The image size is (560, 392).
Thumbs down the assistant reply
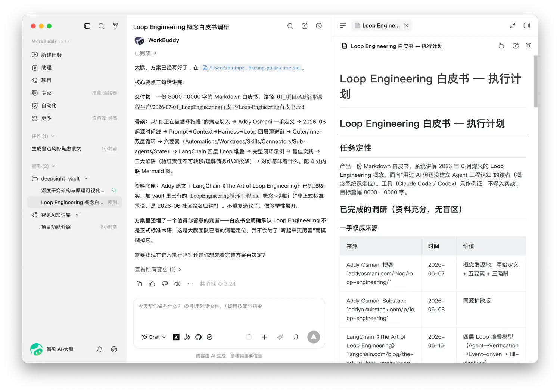tap(165, 284)
